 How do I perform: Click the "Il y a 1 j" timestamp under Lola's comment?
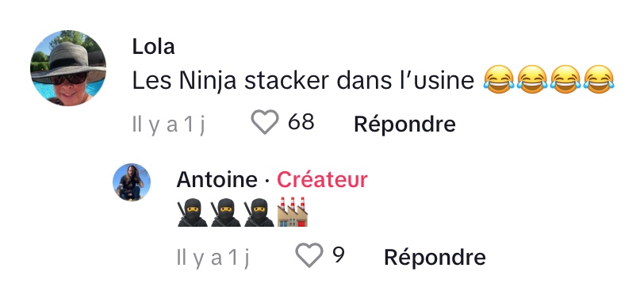coord(168,124)
